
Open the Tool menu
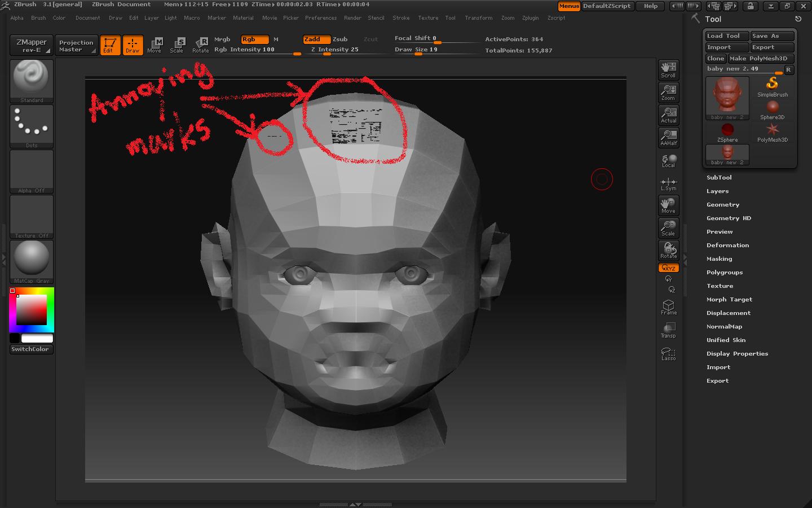coord(451,17)
